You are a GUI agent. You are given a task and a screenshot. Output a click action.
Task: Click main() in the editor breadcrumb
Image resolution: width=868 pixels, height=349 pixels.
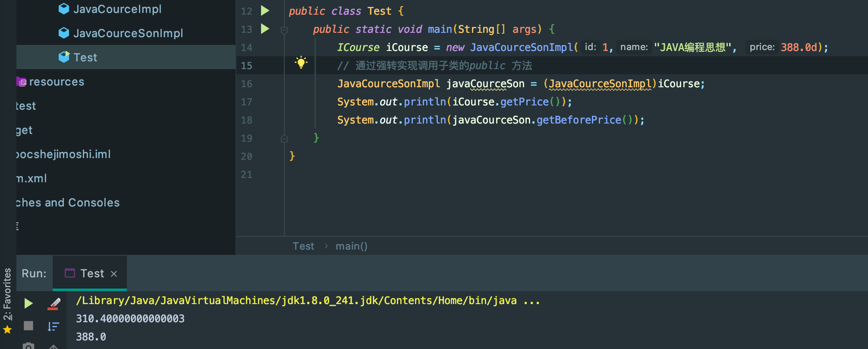(352, 246)
